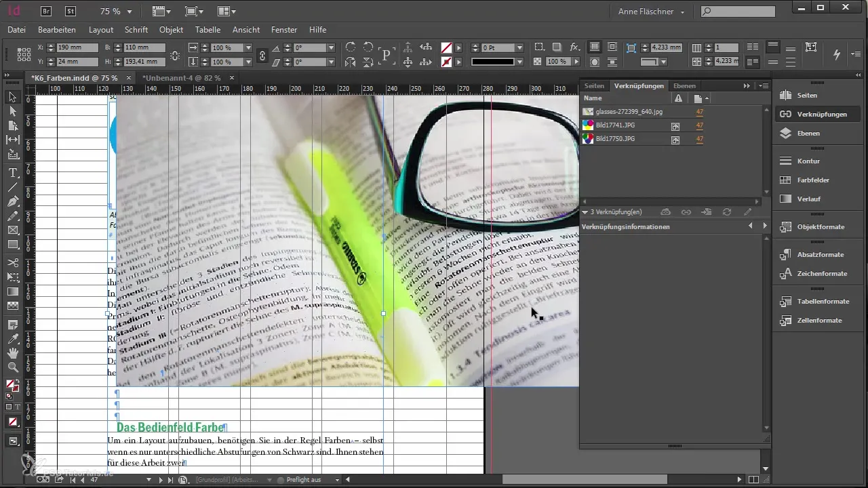Open the Objekt menu
This screenshot has height=488, width=868.
point(172,30)
